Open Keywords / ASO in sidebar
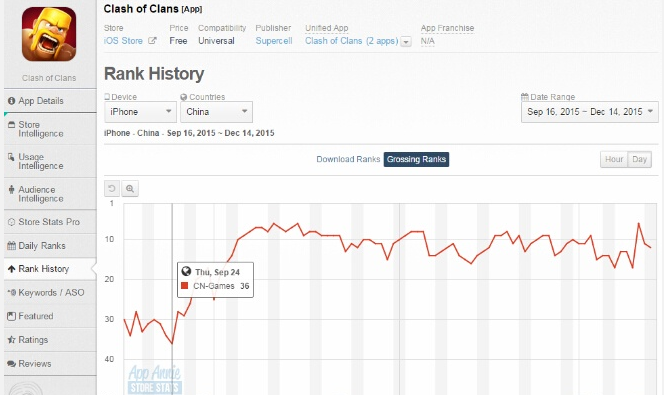This screenshot has width=664, height=395. pyautogui.click(x=50, y=293)
